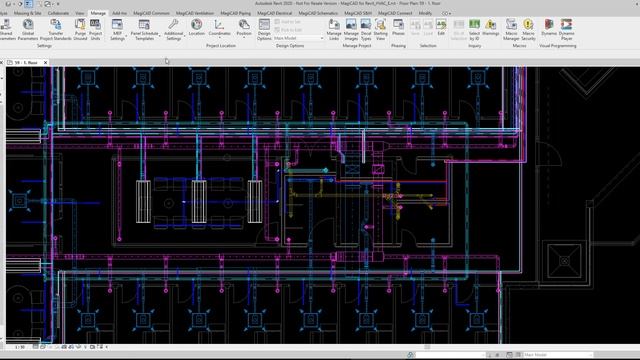The image size is (640, 360).
Task: Expand the Project Location panel title
Action: (x=221, y=46)
